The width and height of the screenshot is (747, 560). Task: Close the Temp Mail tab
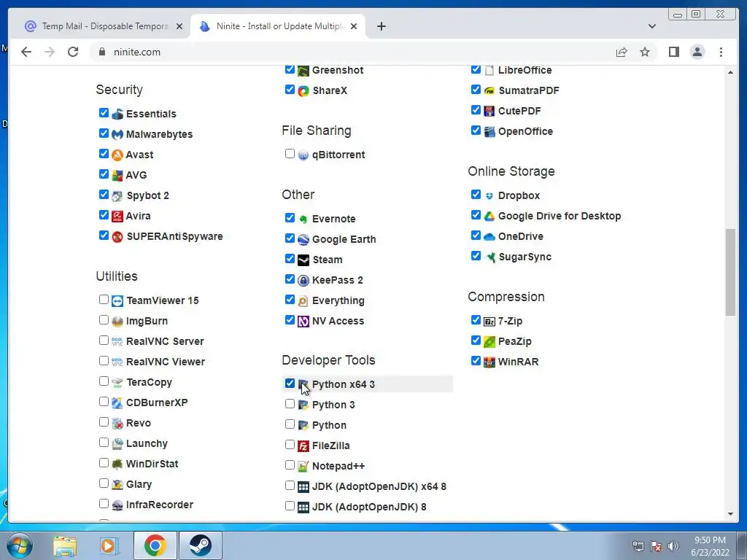(x=179, y=26)
